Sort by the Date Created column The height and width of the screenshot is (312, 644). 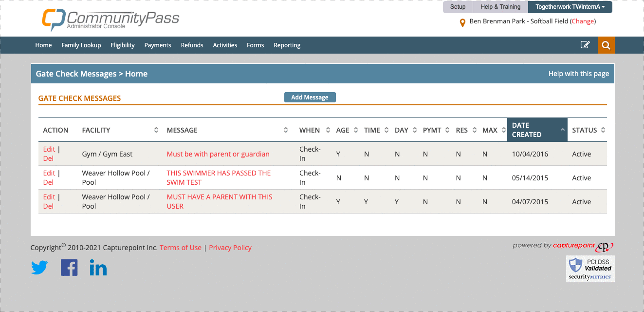[537, 130]
